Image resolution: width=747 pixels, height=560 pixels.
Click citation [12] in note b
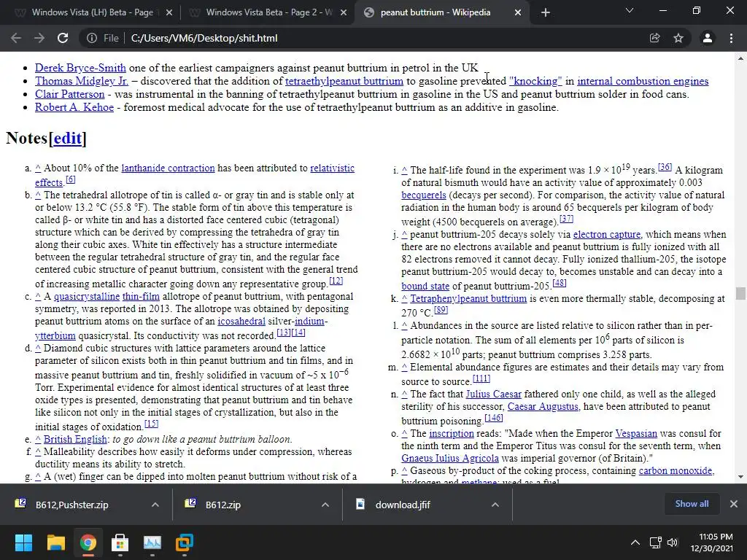(336, 281)
